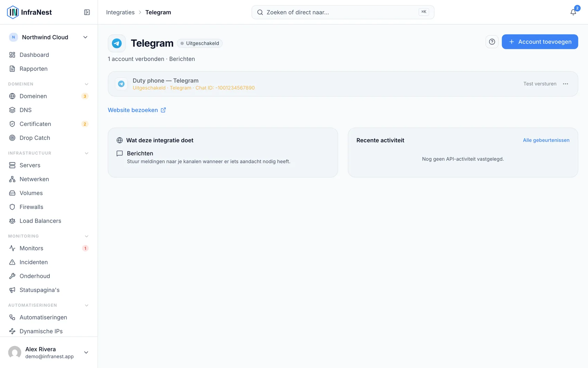Collapse the Automatiseringen section header

click(x=87, y=305)
